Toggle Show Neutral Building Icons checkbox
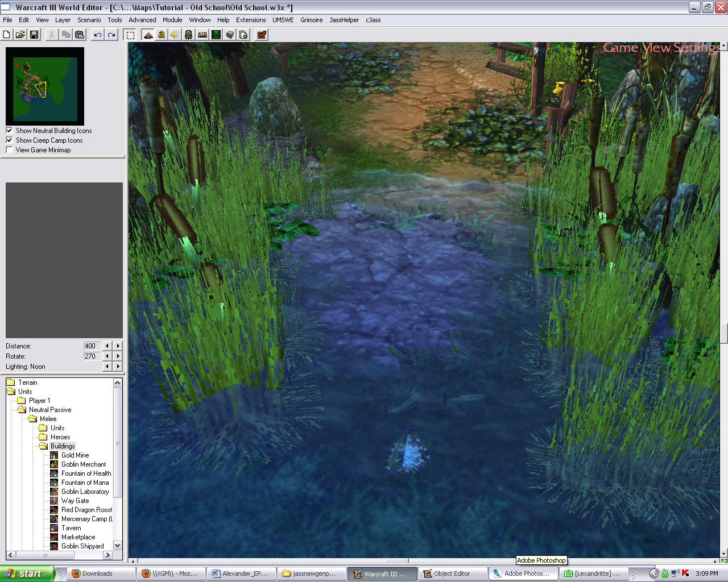This screenshot has width=728, height=582. point(9,130)
